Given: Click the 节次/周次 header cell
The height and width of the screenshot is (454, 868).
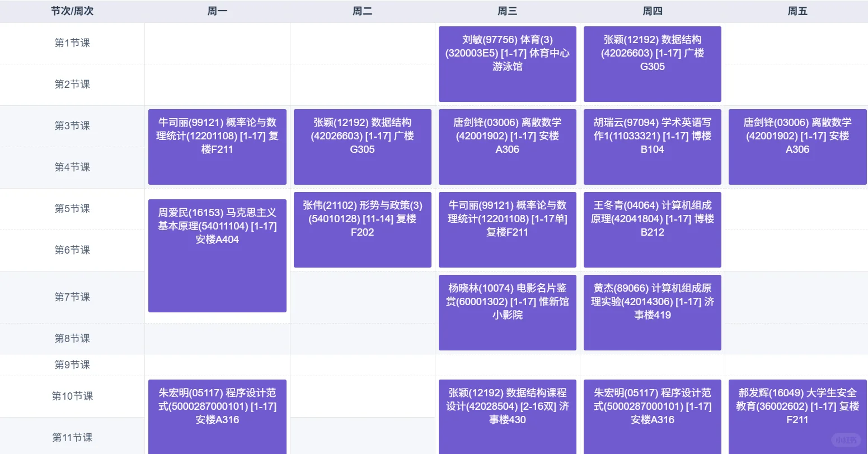Looking at the screenshot, I should click(x=72, y=11).
